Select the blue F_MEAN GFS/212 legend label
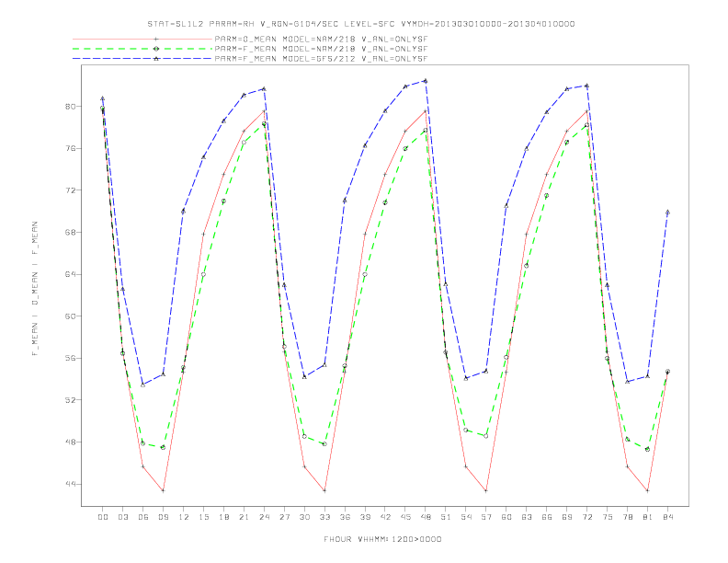This screenshot has height=563, width=728. point(321,59)
